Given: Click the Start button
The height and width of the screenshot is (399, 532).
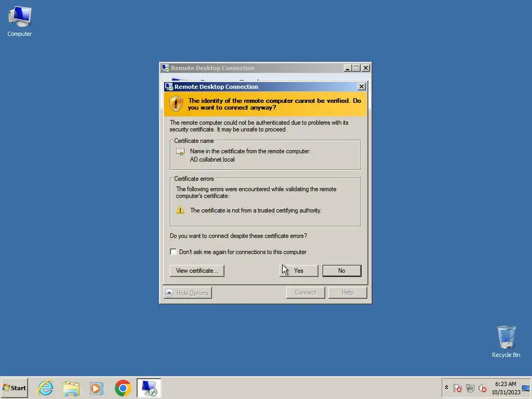Looking at the screenshot, I should coord(14,388).
